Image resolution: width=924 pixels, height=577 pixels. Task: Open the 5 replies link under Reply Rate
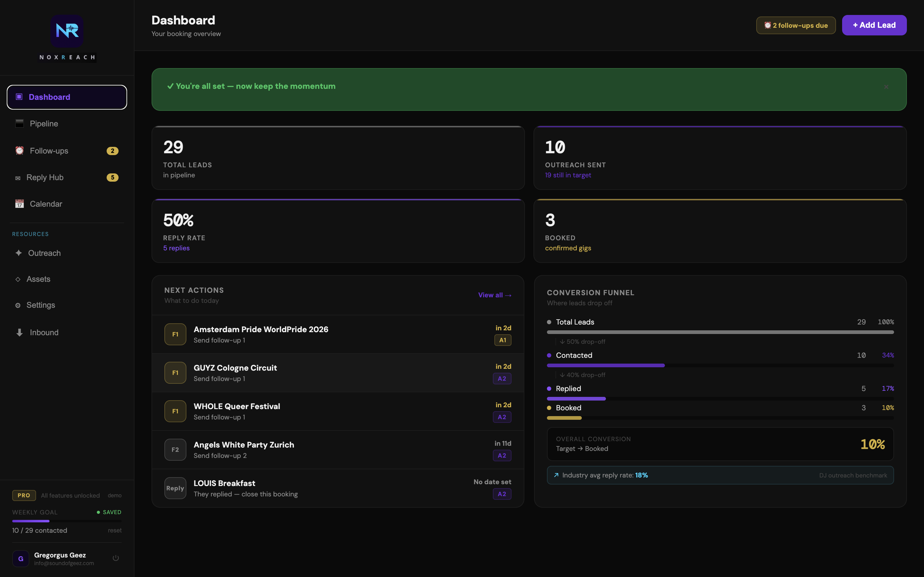click(176, 248)
